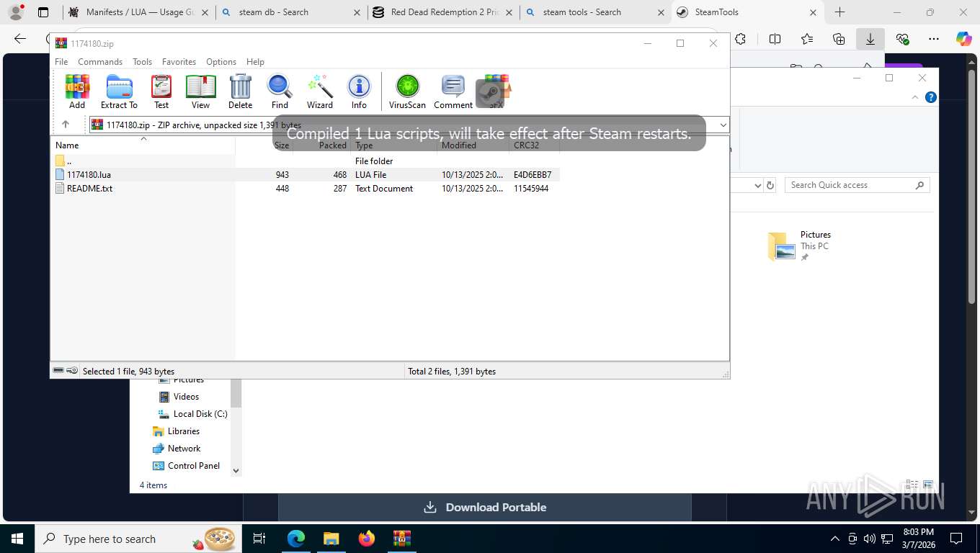The height and width of the screenshot is (553, 980).
Task: Click CRC32 value E4D6EBB7
Action: [x=533, y=175]
